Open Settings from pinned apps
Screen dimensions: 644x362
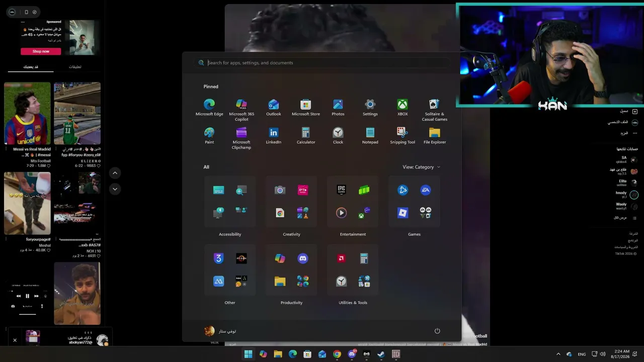tap(370, 108)
